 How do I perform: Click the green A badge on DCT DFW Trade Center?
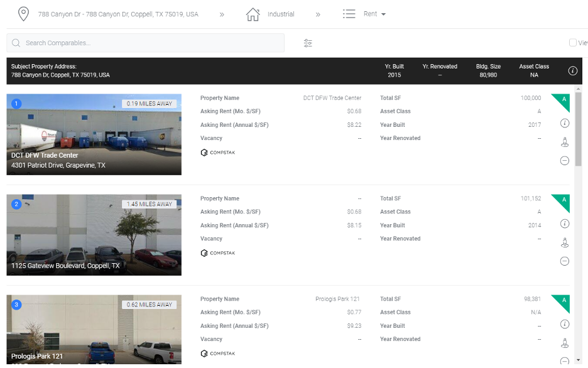pos(563,101)
